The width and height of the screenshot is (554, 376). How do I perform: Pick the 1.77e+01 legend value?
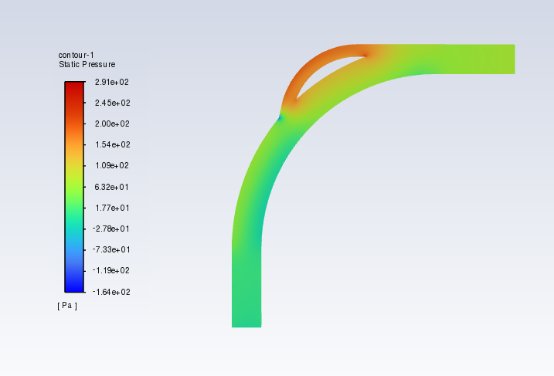112,208
